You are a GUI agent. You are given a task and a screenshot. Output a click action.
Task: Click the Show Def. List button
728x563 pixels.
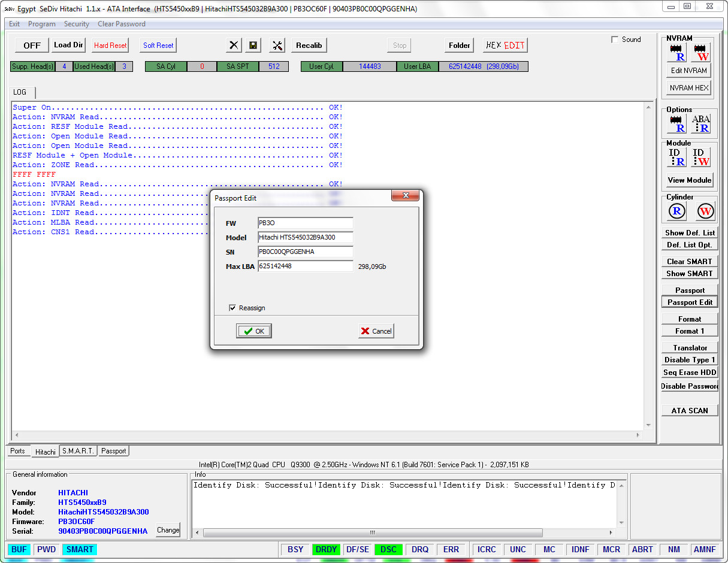pyautogui.click(x=690, y=232)
